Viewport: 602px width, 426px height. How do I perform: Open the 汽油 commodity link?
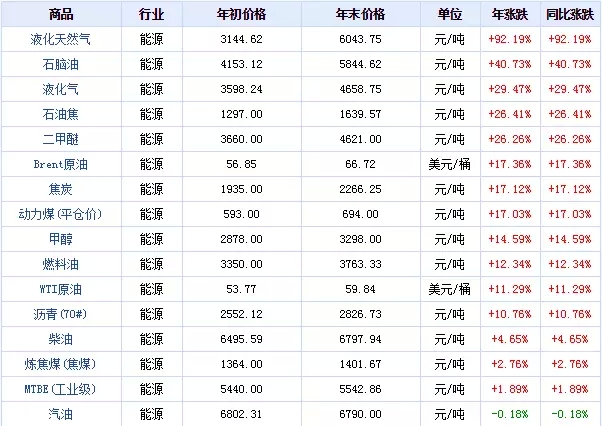coord(60,412)
